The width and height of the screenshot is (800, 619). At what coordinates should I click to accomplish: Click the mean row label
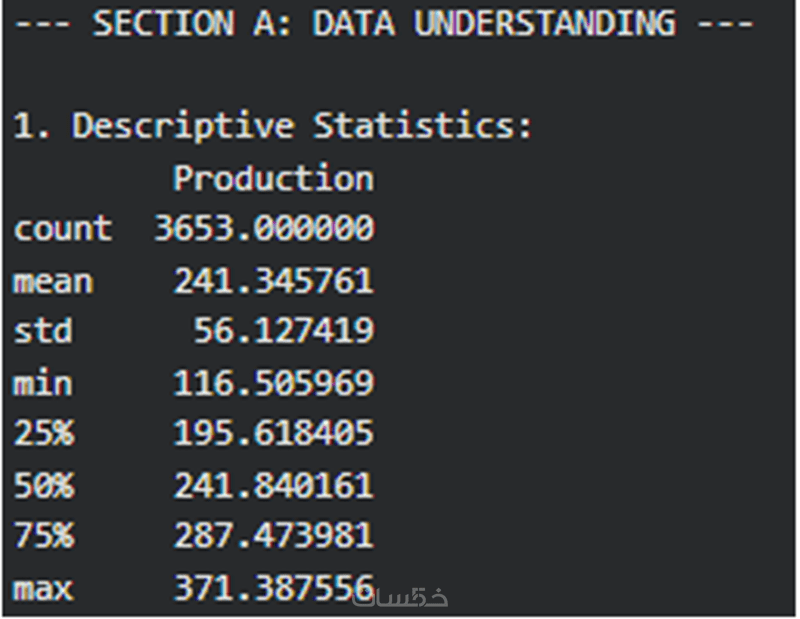point(52,281)
